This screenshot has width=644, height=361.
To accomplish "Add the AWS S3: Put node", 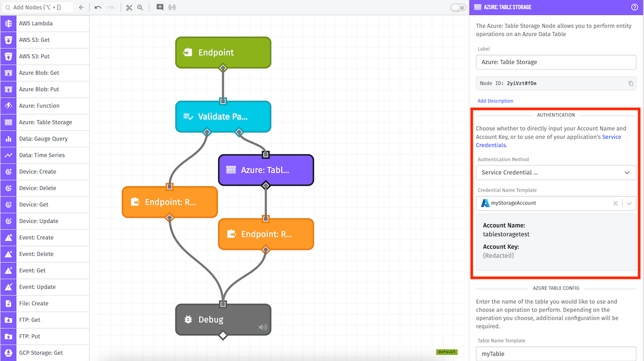I will [x=45, y=56].
